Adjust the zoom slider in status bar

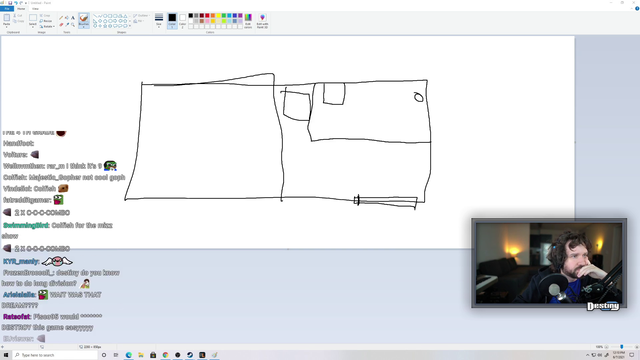pyautogui.click(x=622, y=347)
